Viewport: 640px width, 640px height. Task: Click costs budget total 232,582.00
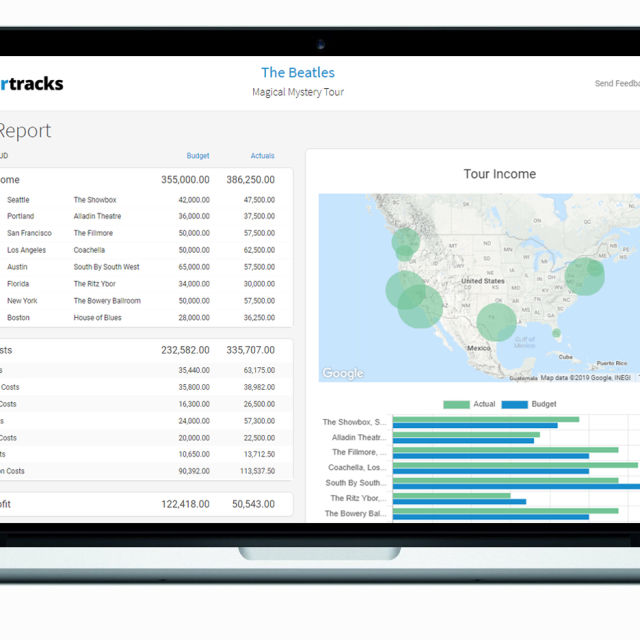click(185, 350)
